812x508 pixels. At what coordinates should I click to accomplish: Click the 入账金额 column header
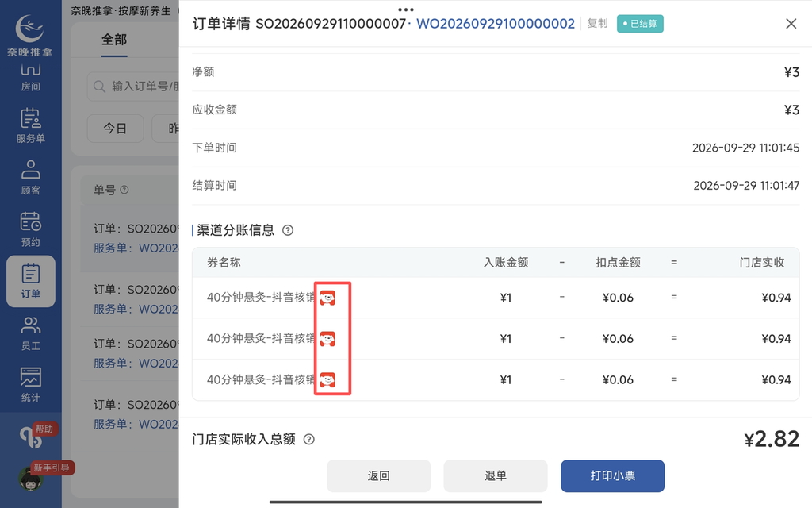click(x=506, y=263)
